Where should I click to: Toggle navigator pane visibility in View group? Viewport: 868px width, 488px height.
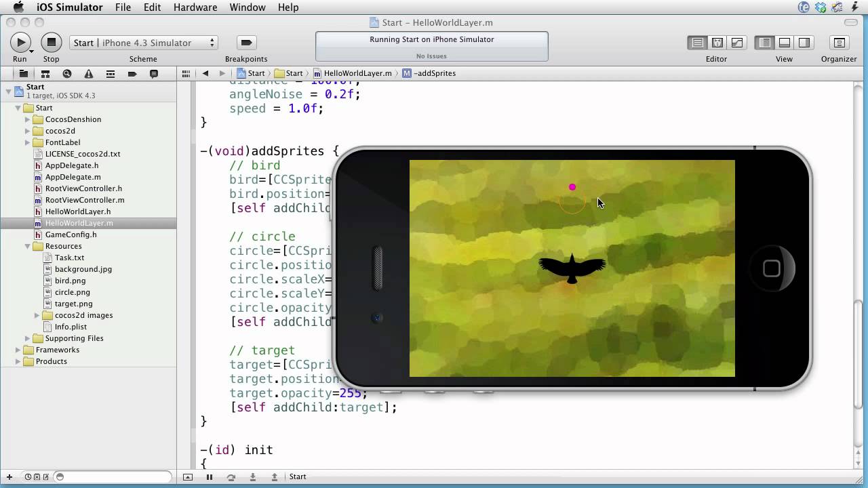pyautogui.click(x=765, y=43)
